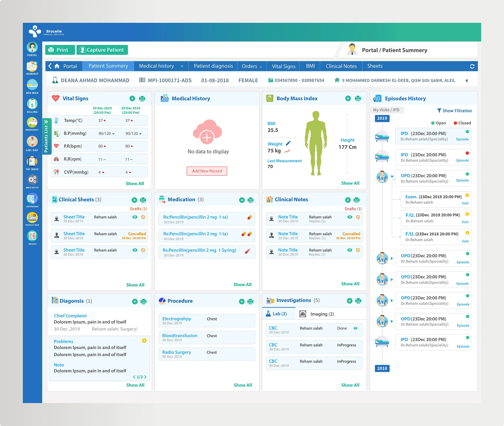View the Done CBC result via eye toggle
The width and height of the screenshot is (504, 426).
(355, 328)
